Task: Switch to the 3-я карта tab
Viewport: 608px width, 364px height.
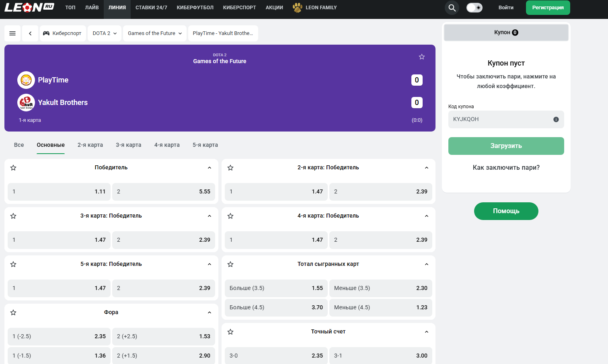Action: 129,145
